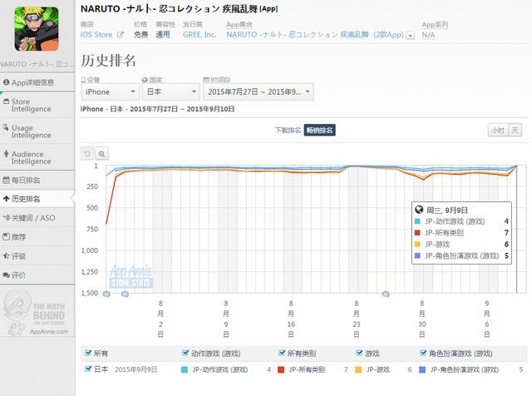532x396 pixels.
Task: Open the external link icon beside iOS Store
Action: [x=121, y=35]
